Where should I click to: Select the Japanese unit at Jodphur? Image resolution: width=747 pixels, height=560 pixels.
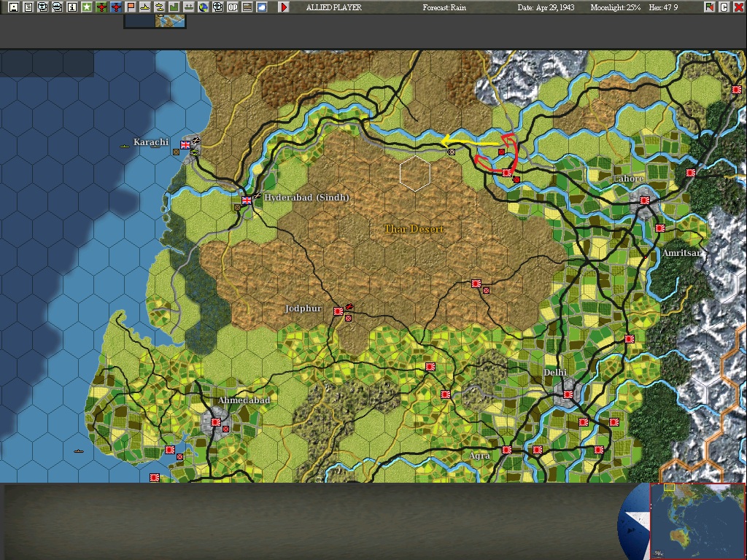click(338, 311)
